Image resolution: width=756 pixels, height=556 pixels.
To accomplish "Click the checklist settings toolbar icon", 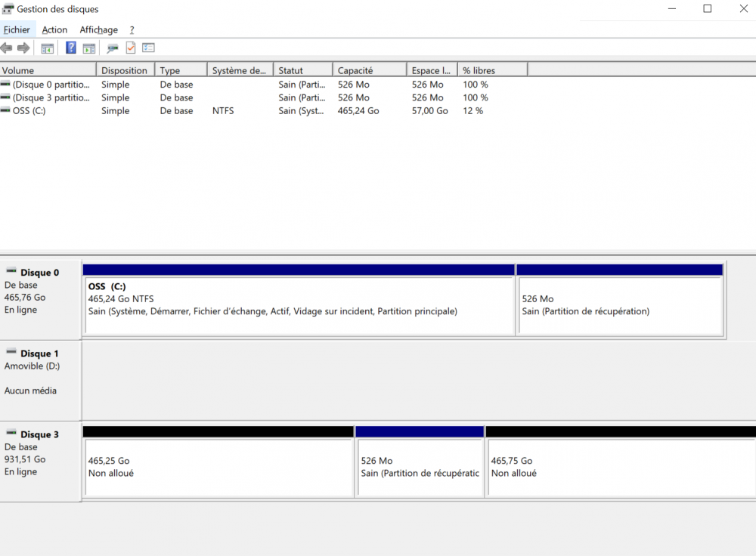I will tap(148, 48).
